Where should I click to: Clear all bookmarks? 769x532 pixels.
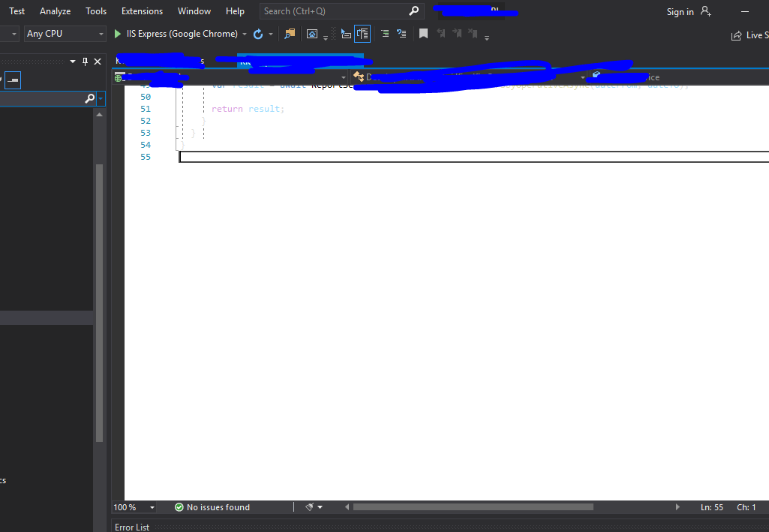[473, 34]
